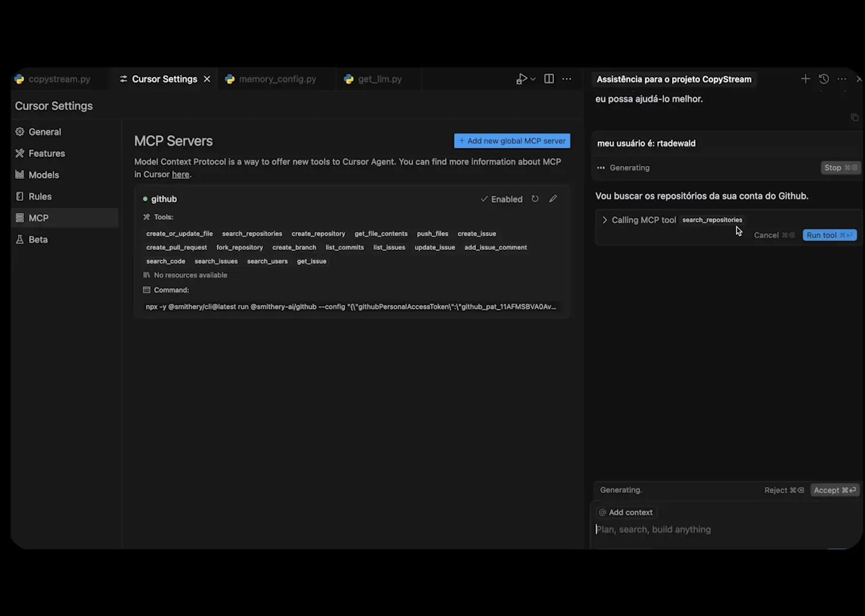Click create_repository in the Tools list
This screenshot has height=616, width=865.
coord(318,234)
